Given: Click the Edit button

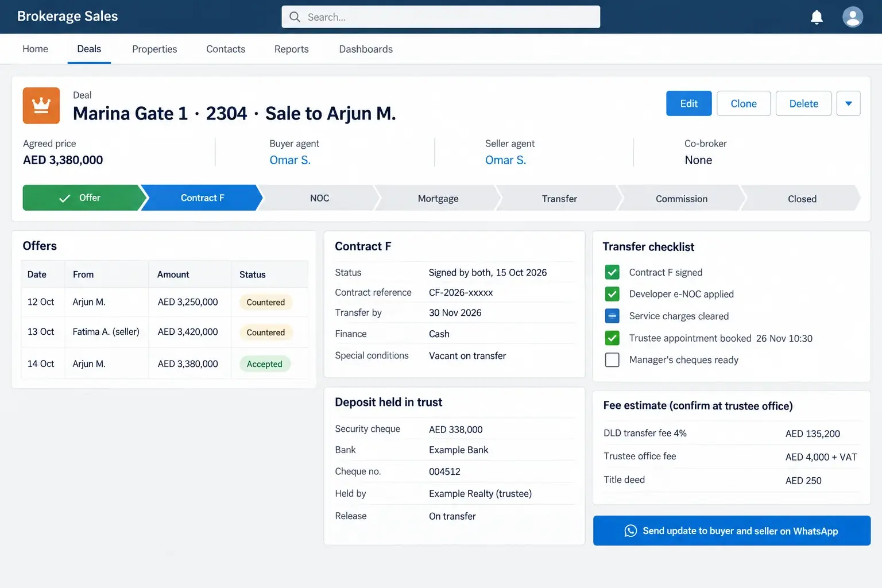Looking at the screenshot, I should click(x=688, y=103).
